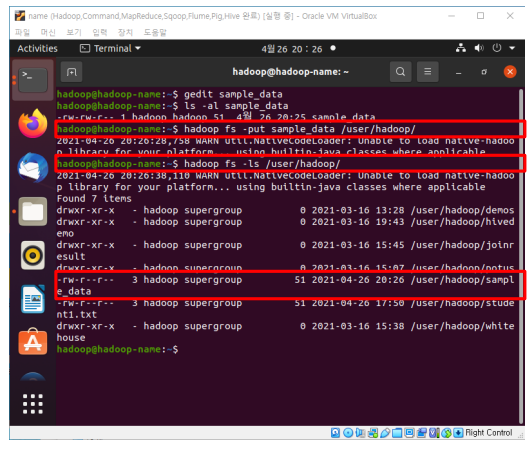The width and height of the screenshot is (532, 449).
Task: Click VirtualBox mouse integration indicator
Action: click(446, 433)
